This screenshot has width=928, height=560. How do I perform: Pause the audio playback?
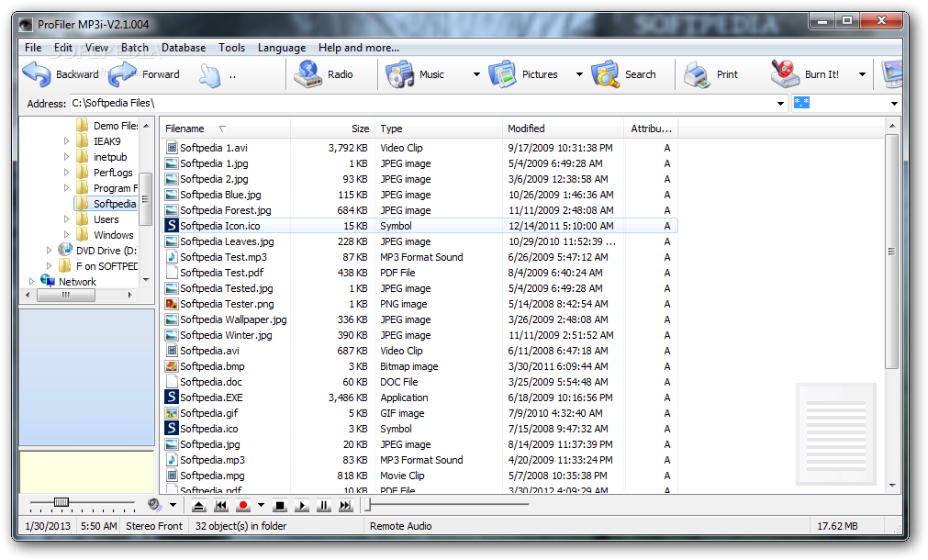324,506
